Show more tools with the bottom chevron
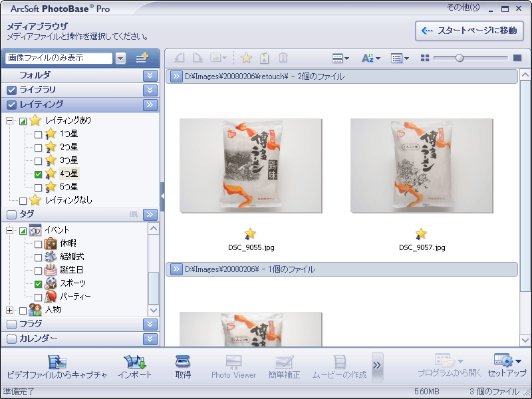Screen dimensions: 532x399 (377, 366)
